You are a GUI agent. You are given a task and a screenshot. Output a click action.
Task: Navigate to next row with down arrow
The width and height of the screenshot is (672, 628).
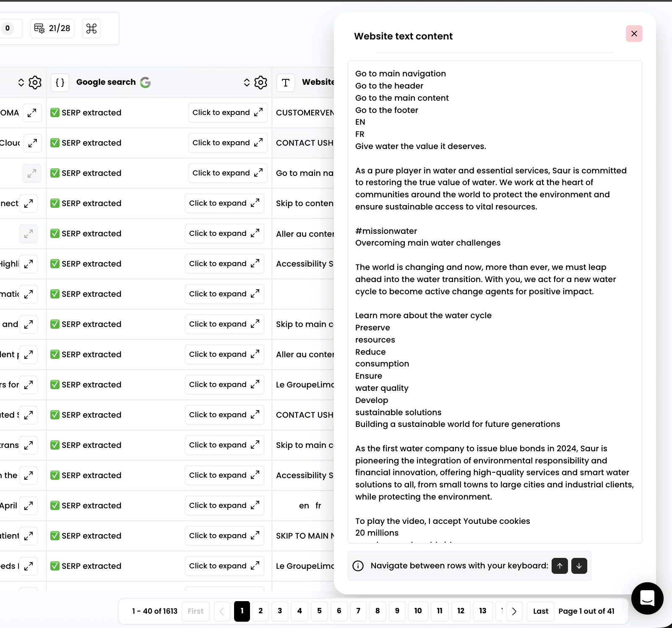point(579,566)
